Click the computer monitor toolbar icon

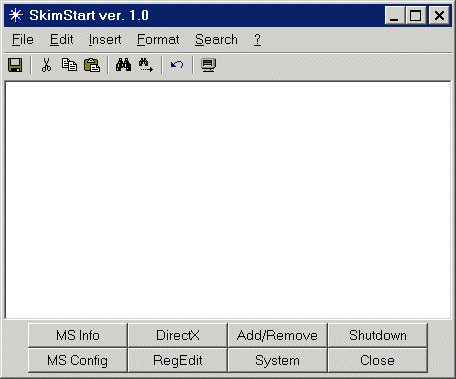209,65
